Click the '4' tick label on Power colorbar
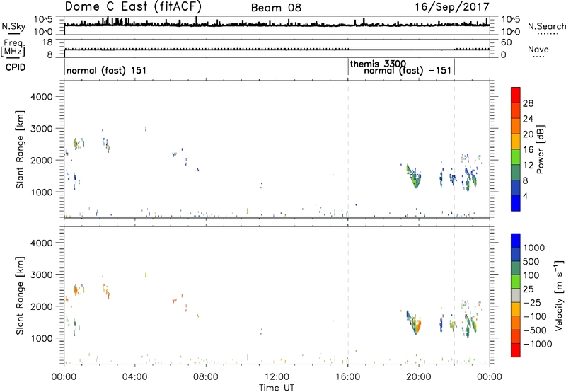 [x=525, y=196]
